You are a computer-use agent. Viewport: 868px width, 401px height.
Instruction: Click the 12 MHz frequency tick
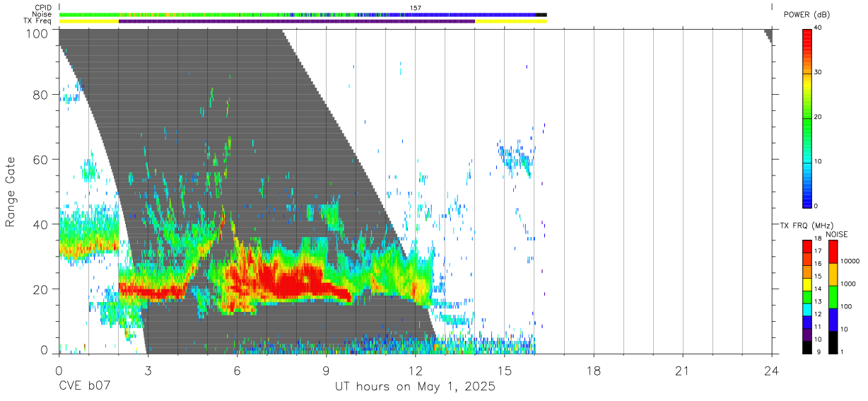819,315
